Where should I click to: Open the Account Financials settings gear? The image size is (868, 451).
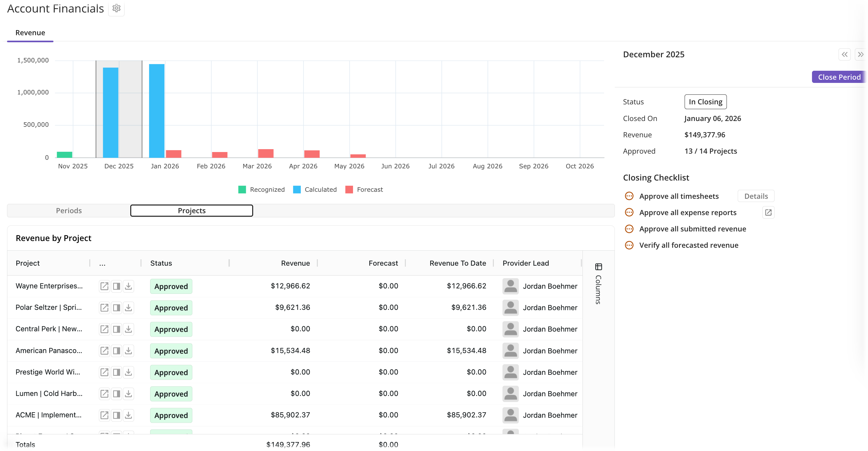116,8
